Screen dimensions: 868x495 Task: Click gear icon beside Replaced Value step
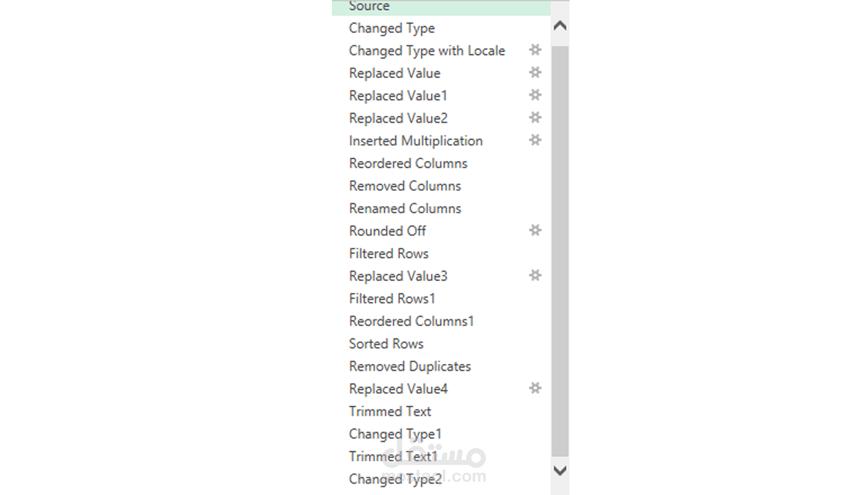[x=535, y=72]
